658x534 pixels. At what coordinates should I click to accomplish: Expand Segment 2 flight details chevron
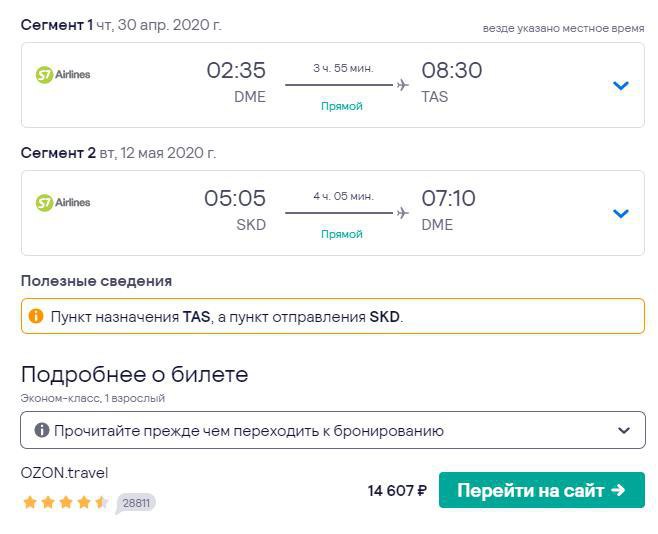click(620, 213)
